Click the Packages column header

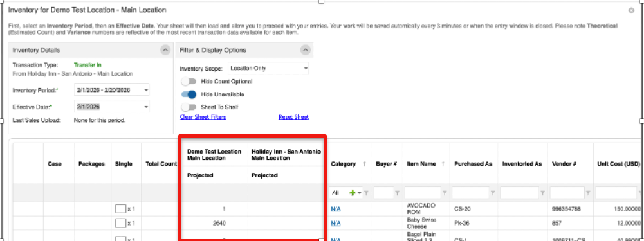click(91, 164)
